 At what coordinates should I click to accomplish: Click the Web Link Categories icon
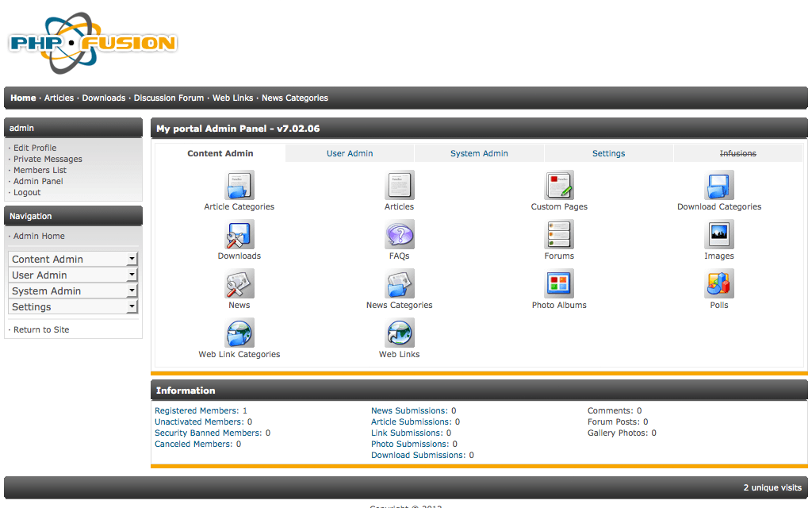239,333
